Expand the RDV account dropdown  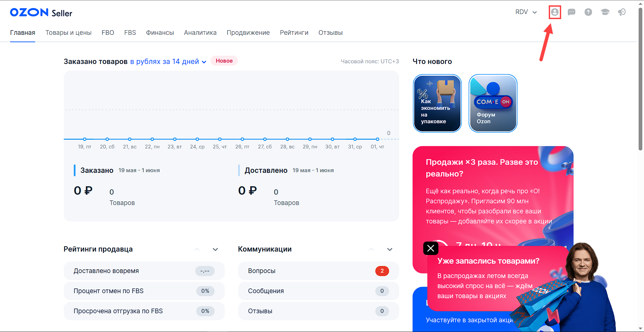[526, 12]
